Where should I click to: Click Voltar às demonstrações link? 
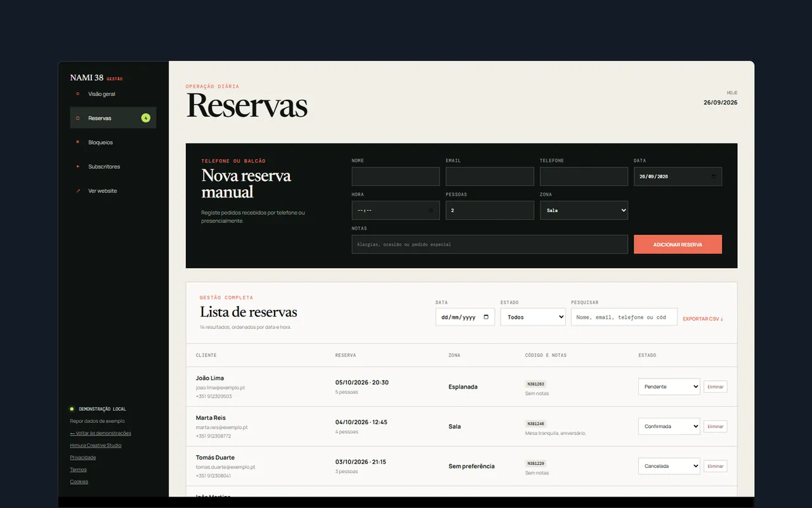(x=100, y=433)
